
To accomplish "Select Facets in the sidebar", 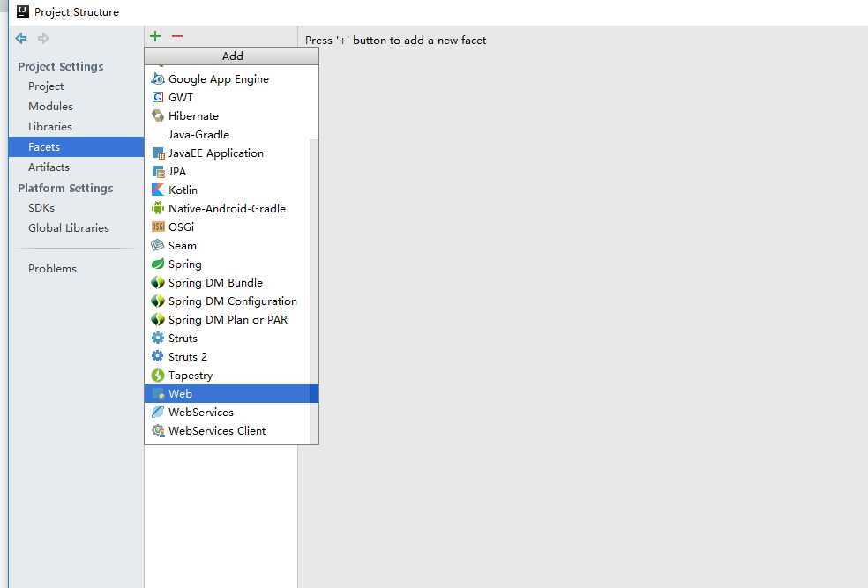I will click(76, 146).
